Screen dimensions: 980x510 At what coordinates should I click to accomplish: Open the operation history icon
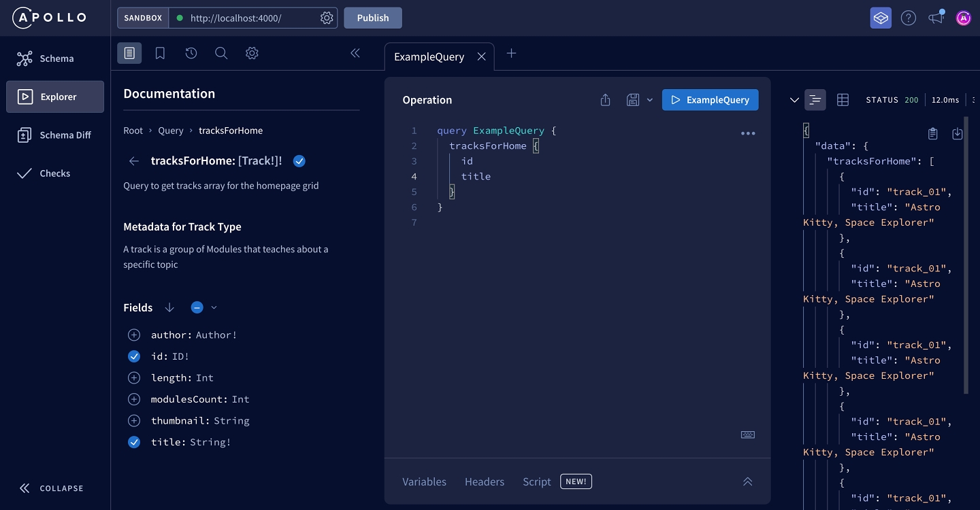(x=191, y=53)
